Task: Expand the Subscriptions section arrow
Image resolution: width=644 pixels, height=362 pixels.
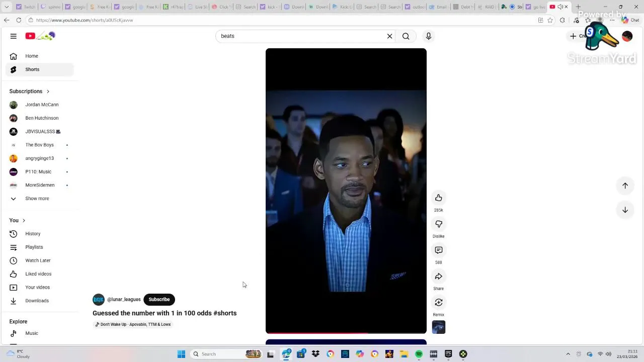Action: 48,92
